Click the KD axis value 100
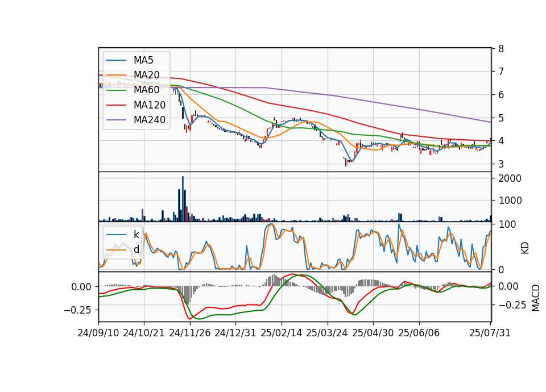The height and width of the screenshot is (392, 546). 507,224
